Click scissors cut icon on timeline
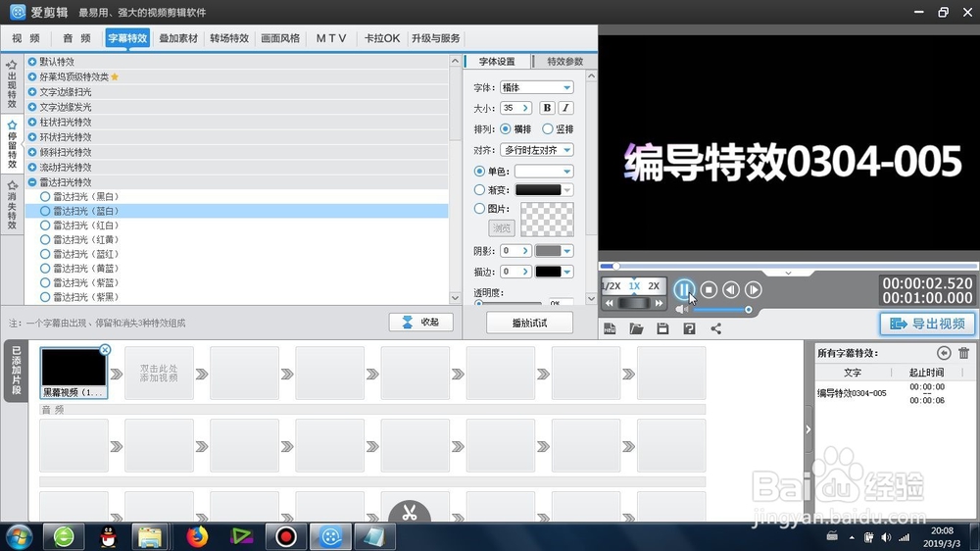This screenshot has width=980, height=551. [x=410, y=512]
